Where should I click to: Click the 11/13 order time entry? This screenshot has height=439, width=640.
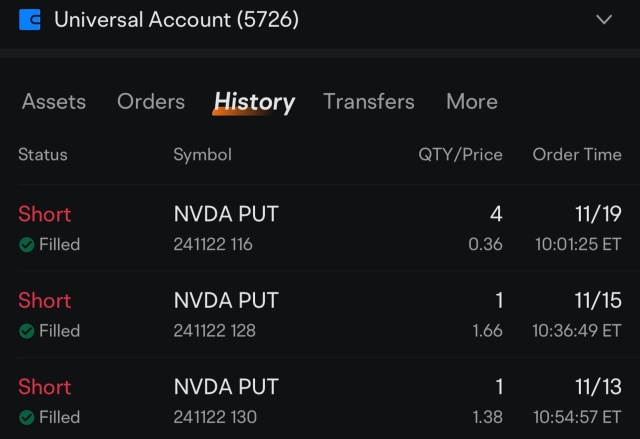click(x=578, y=401)
